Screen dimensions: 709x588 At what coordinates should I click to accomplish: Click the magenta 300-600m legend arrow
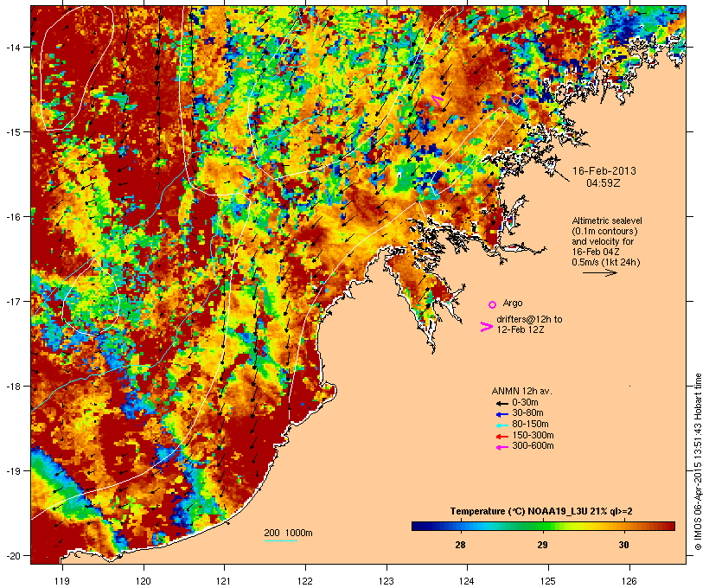pyautogui.click(x=501, y=447)
